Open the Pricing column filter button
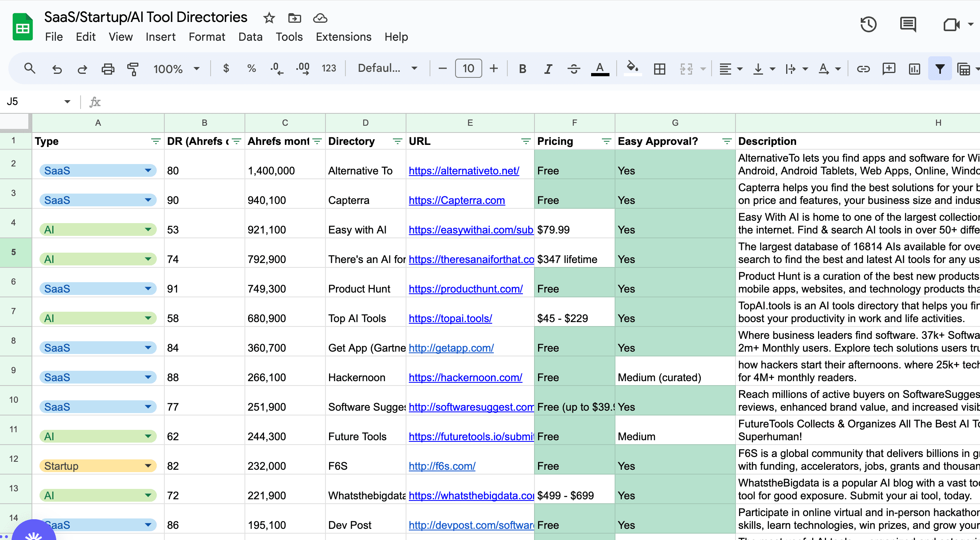980x540 pixels. point(606,141)
